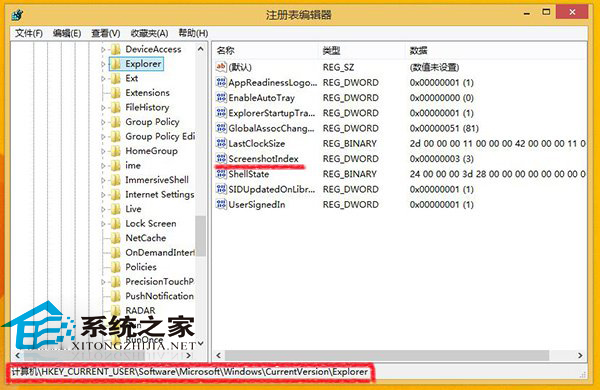This screenshot has width=600, height=390.
Task: Click the 0x00000003 (3) data cell
Action: tap(441, 158)
